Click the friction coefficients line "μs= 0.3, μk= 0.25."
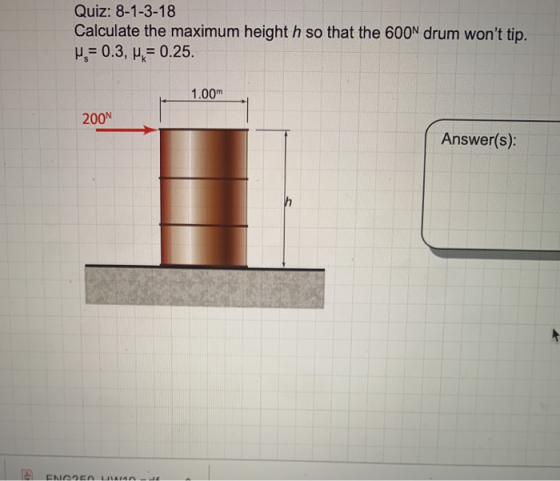 (134, 53)
